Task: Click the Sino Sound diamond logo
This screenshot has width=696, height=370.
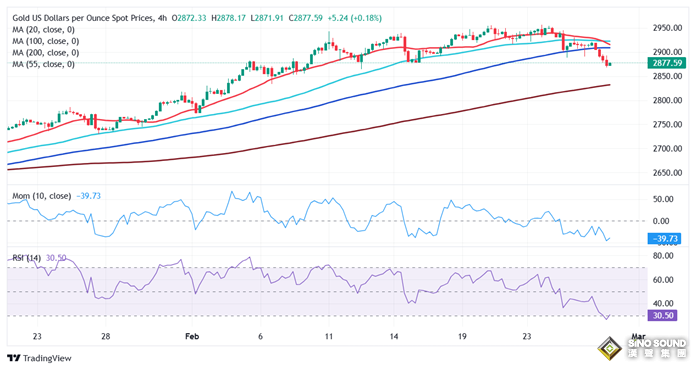Action: pyautogui.click(x=609, y=348)
